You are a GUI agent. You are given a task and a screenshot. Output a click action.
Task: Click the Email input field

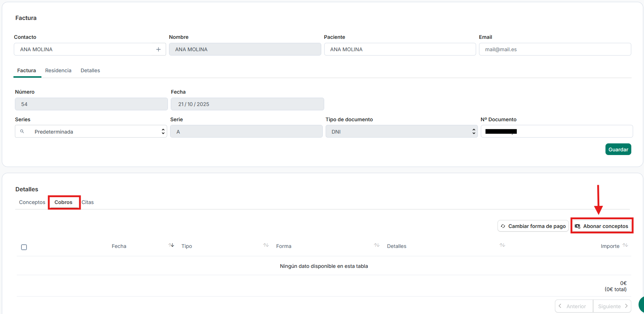[x=555, y=49]
